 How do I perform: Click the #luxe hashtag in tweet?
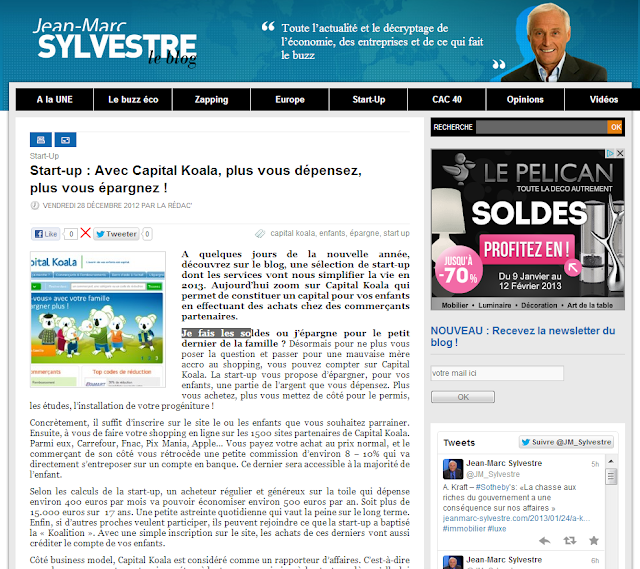pos(496,529)
